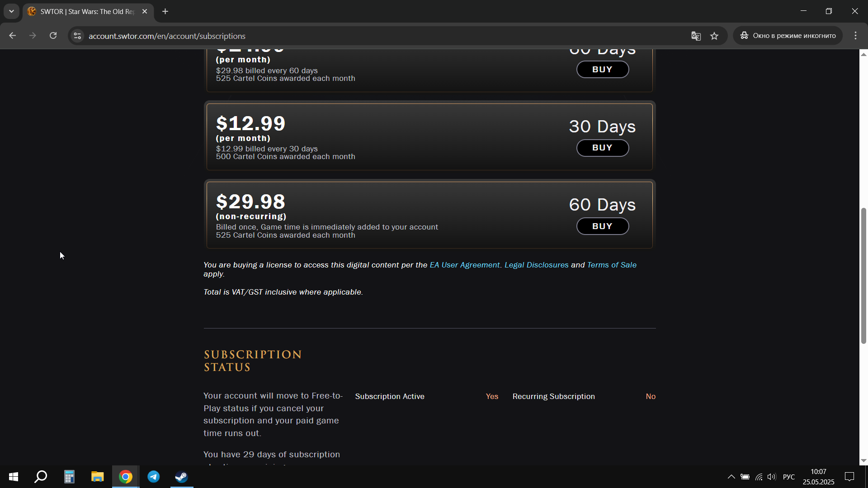The image size is (868, 488).
Task: Buy the $29.98 non-recurring 60 Days plan
Action: coord(602,226)
